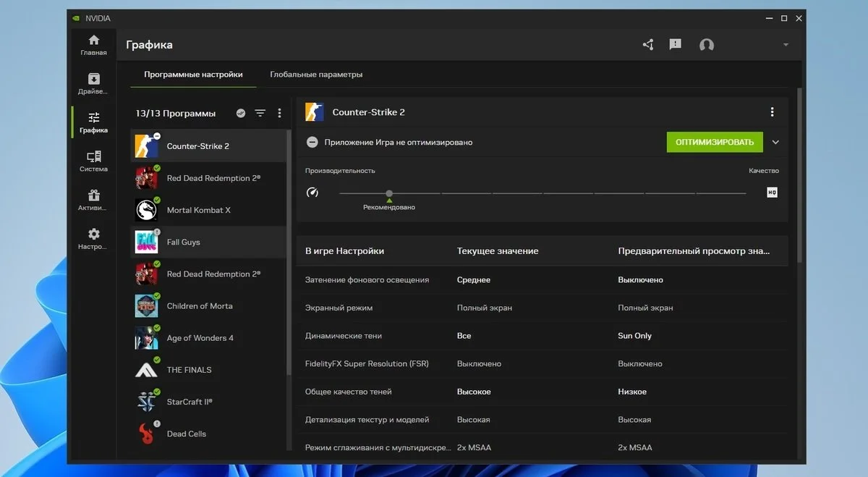Click the user profile avatar icon
868x477 pixels.
pyautogui.click(x=707, y=45)
